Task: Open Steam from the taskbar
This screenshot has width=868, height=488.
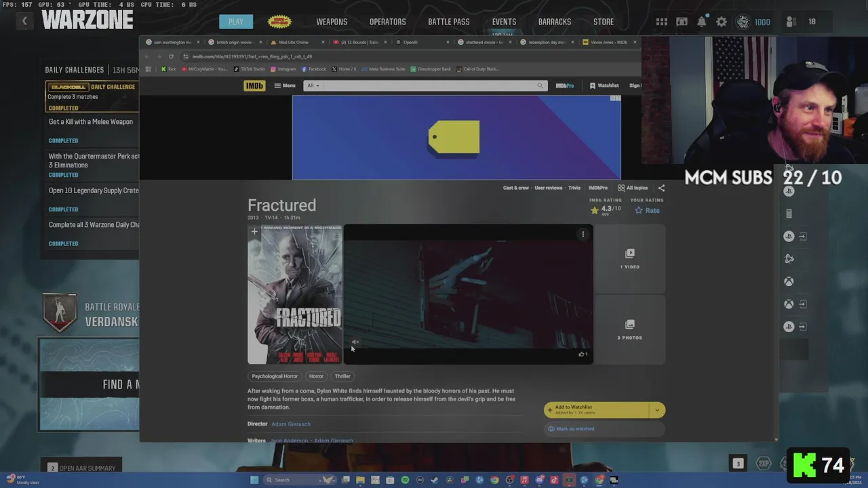Action: coord(435,480)
